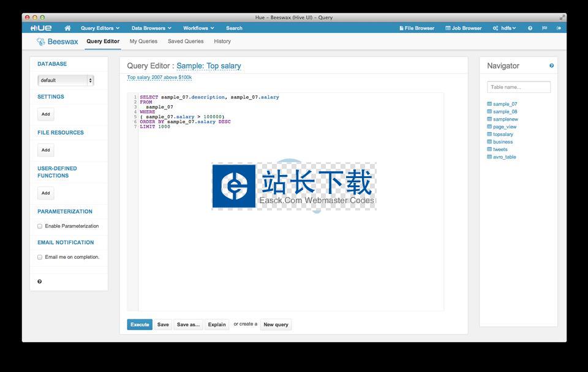Screen dimensions: 588x372
Task: Click table icon next to tweets
Action: click(489, 149)
